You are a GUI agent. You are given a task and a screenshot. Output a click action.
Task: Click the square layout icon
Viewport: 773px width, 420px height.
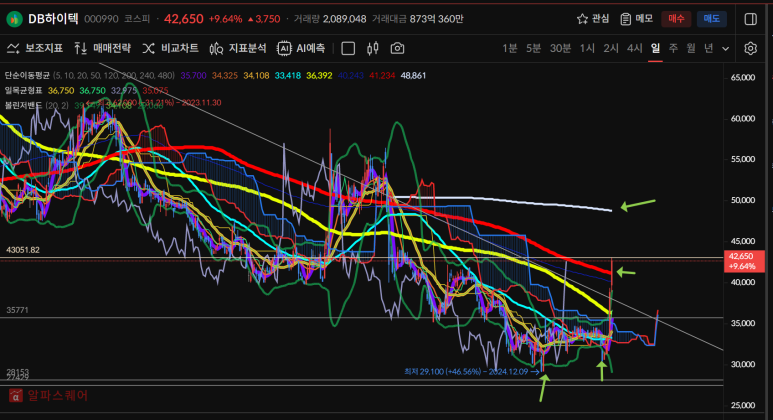tap(348, 48)
